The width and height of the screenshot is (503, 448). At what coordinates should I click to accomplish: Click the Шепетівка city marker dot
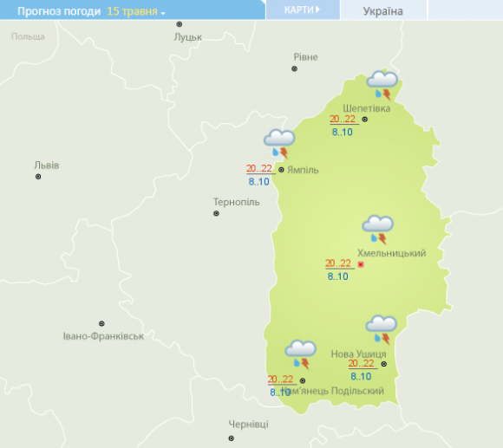click(x=365, y=120)
